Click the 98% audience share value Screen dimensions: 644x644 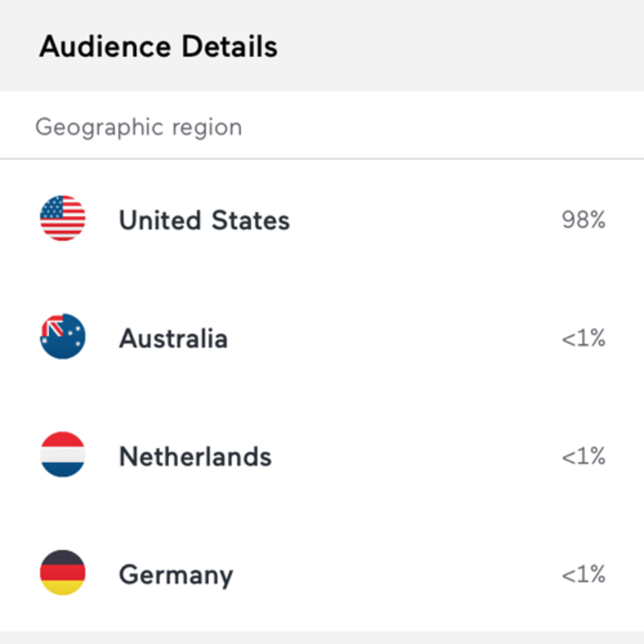click(x=583, y=220)
